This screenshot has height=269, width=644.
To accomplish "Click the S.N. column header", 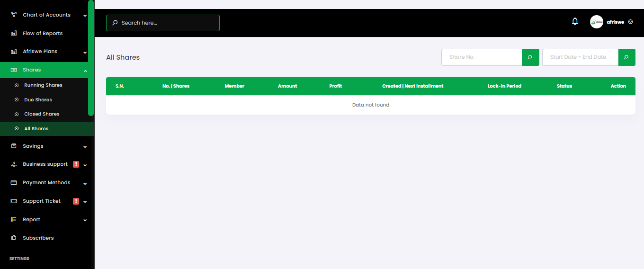I will (x=120, y=86).
